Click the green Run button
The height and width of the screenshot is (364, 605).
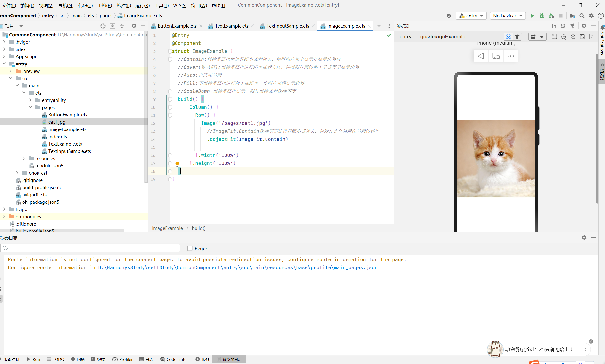click(532, 16)
